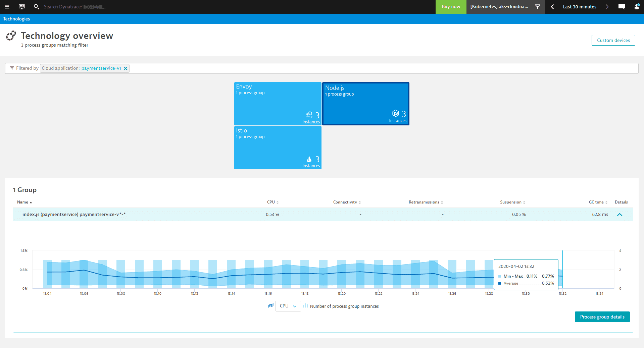
Task: Click the filter funnel icon beside Filtered by
Action: (12, 68)
